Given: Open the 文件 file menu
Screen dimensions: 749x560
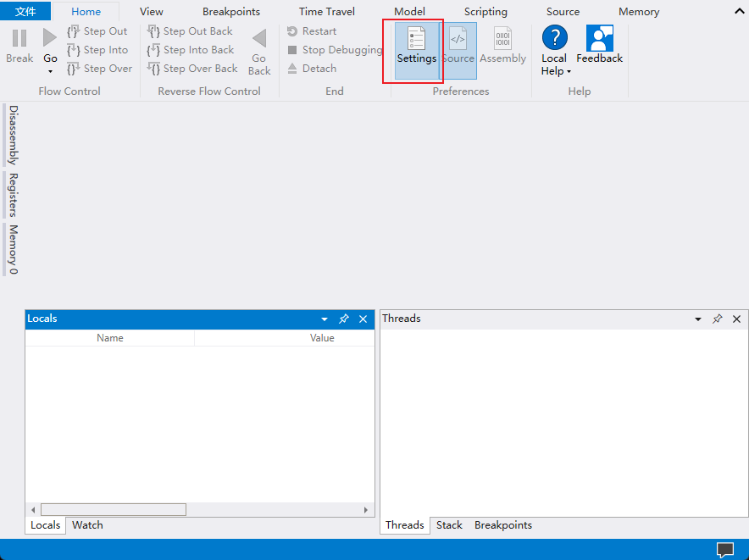Looking at the screenshot, I should (25, 12).
